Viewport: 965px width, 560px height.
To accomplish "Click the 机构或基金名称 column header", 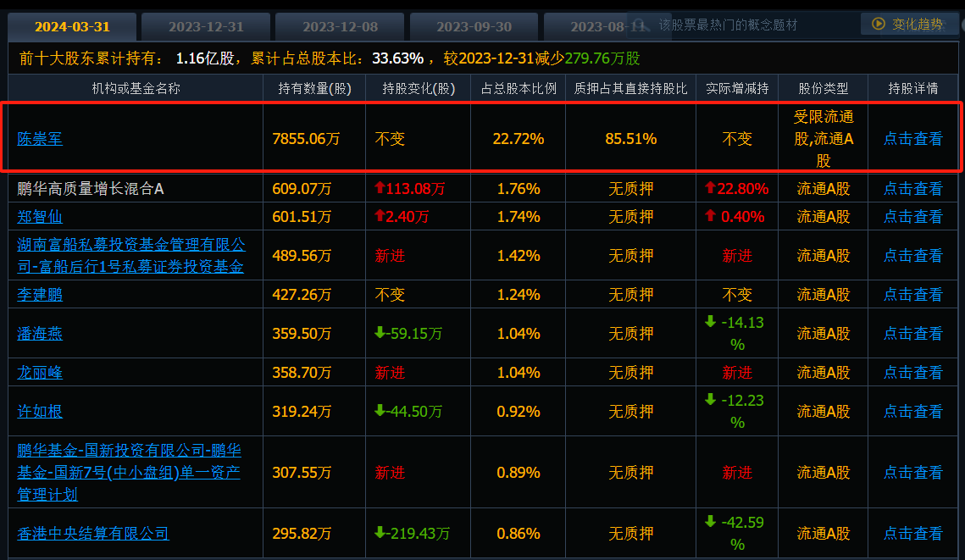I will [x=136, y=89].
